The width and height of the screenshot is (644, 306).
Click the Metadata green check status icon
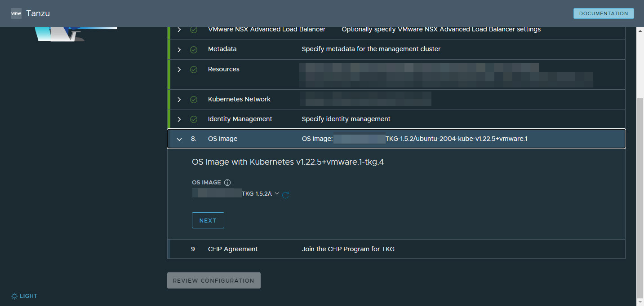click(194, 49)
